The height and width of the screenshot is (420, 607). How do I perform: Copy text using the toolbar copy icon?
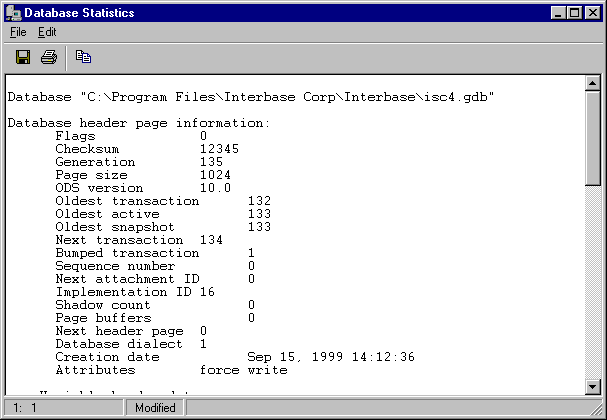click(83, 57)
